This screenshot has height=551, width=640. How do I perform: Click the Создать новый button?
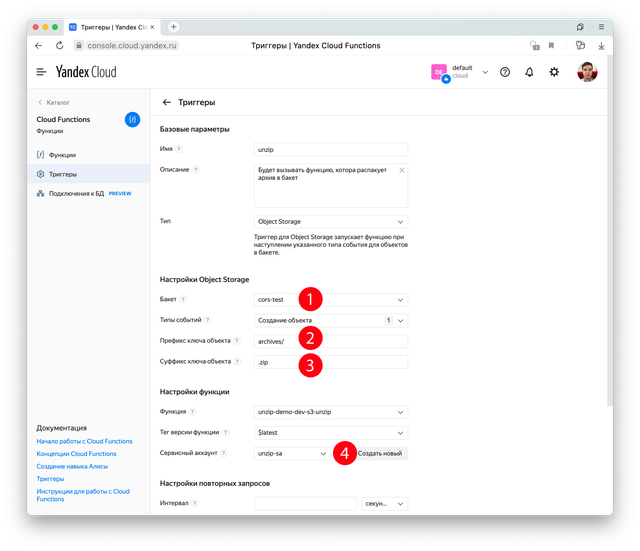pyautogui.click(x=380, y=453)
